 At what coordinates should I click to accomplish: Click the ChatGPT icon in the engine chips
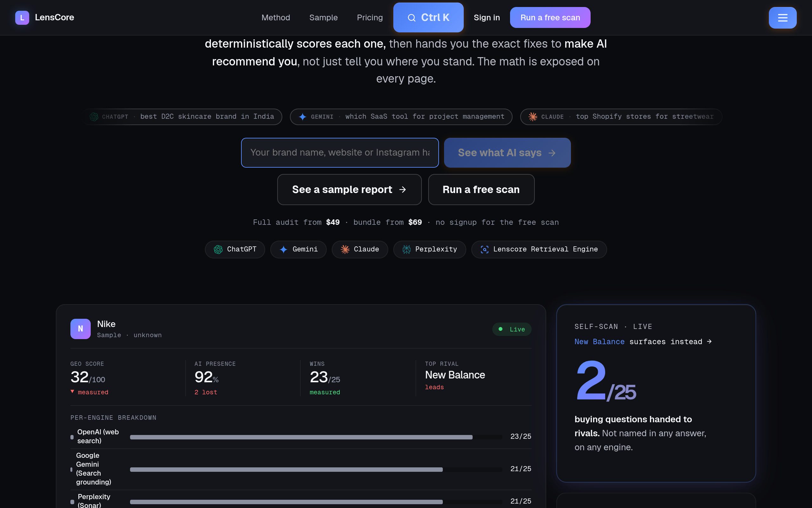(x=218, y=249)
